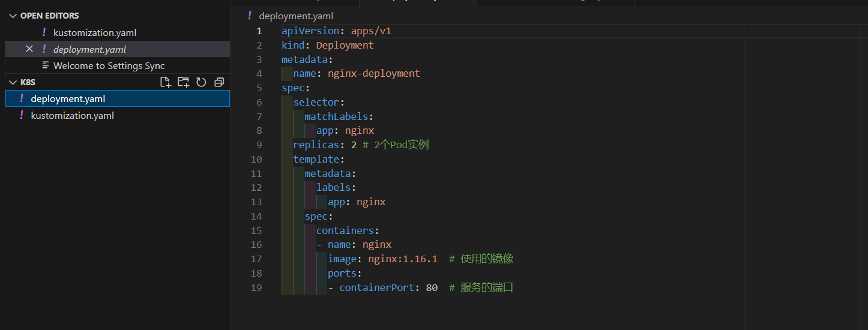Create a new folder in K8S
The height and width of the screenshot is (330, 868).
(183, 82)
